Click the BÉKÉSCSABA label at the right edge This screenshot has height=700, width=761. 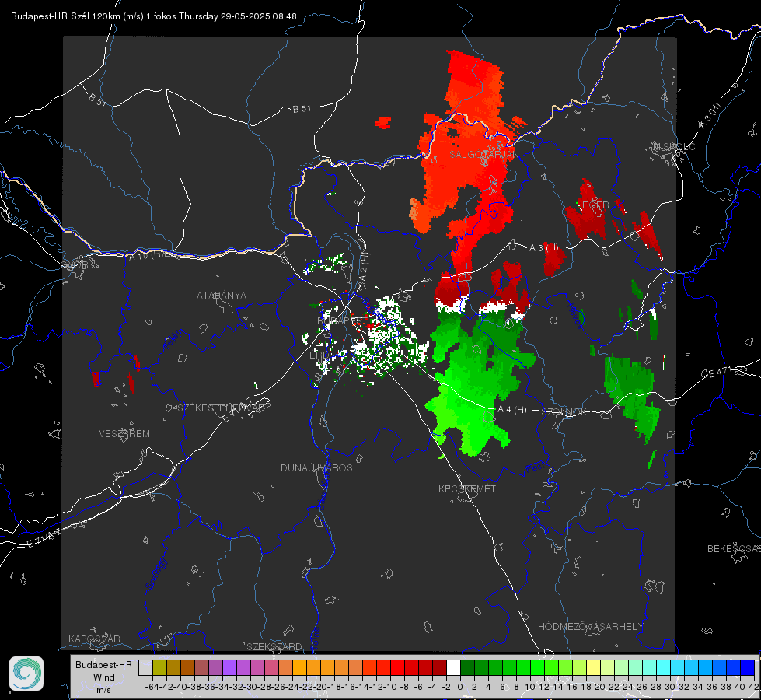tap(734, 549)
